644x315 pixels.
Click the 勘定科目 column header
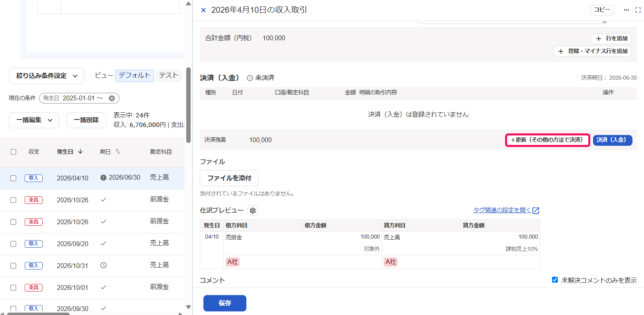(161, 152)
